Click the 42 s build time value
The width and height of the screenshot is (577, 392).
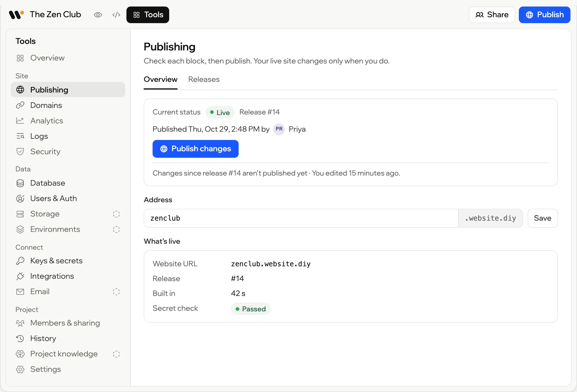[x=238, y=293]
